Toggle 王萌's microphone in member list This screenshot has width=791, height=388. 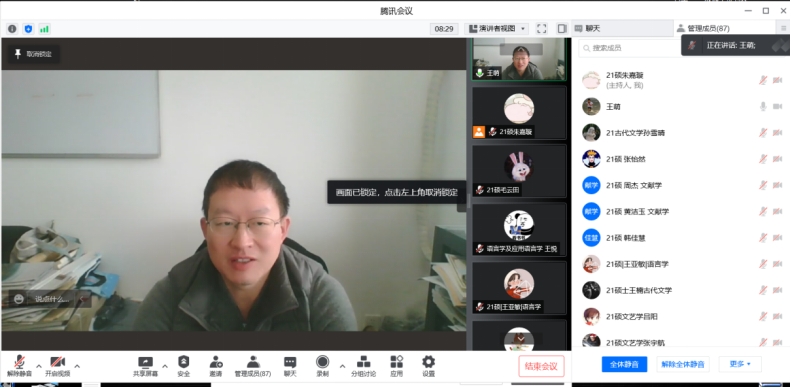pyautogui.click(x=763, y=106)
